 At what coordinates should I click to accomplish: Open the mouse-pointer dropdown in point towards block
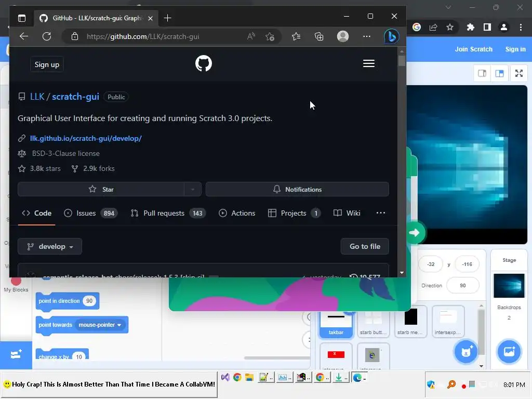(x=100, y=325)
